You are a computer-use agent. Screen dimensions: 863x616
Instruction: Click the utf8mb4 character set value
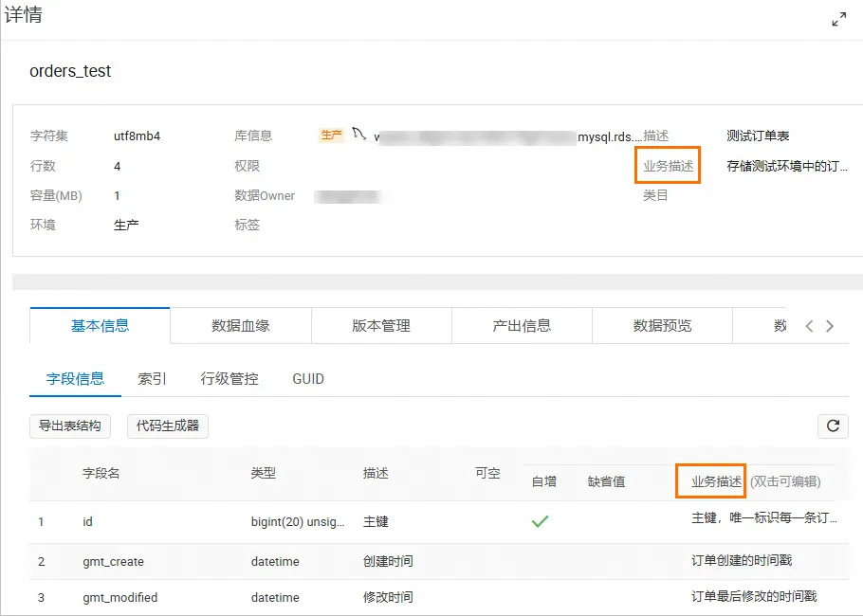(138, 136)
